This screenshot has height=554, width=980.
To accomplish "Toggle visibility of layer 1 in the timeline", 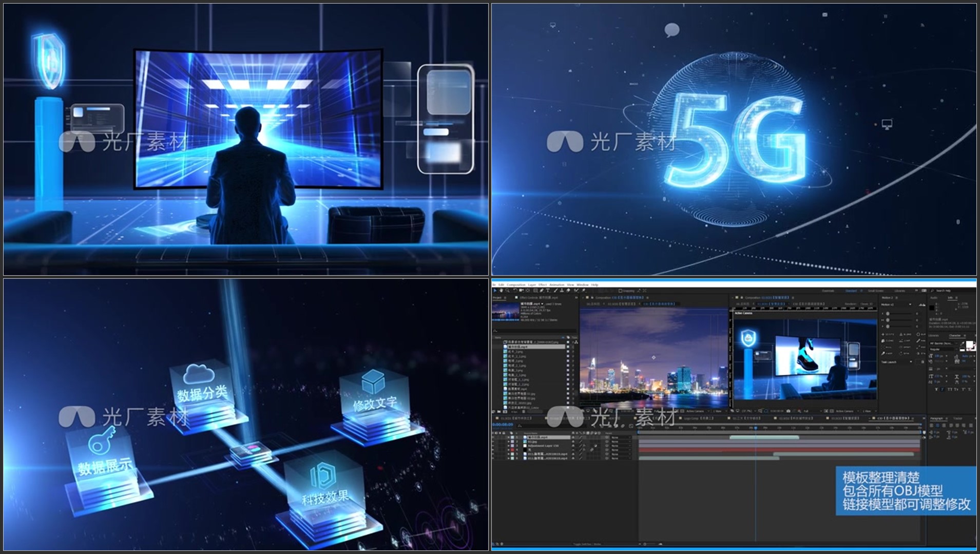I will pos(494,437).
